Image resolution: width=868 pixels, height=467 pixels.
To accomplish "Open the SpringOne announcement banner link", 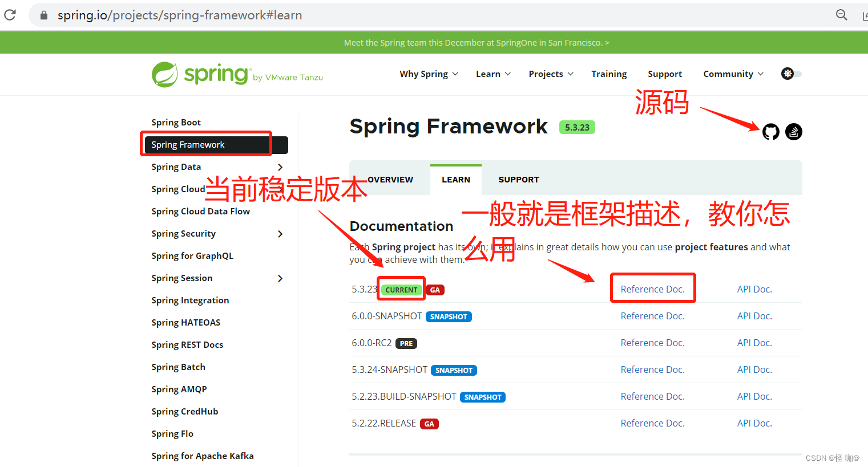I will (477, 43).
